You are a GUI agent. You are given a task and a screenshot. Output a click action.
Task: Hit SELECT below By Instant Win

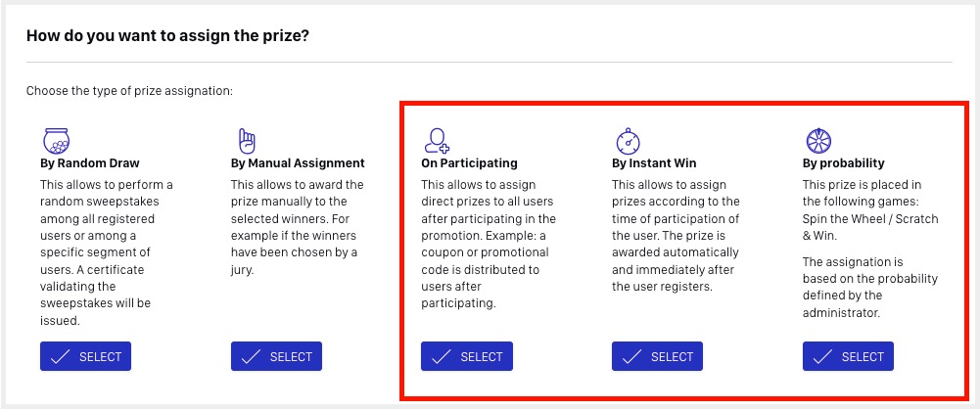[658, 356]
